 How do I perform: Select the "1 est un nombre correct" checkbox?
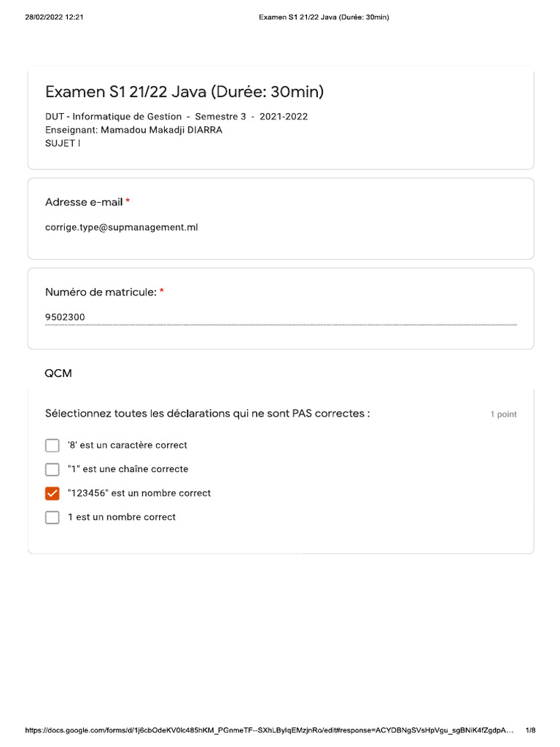[52, 518]
